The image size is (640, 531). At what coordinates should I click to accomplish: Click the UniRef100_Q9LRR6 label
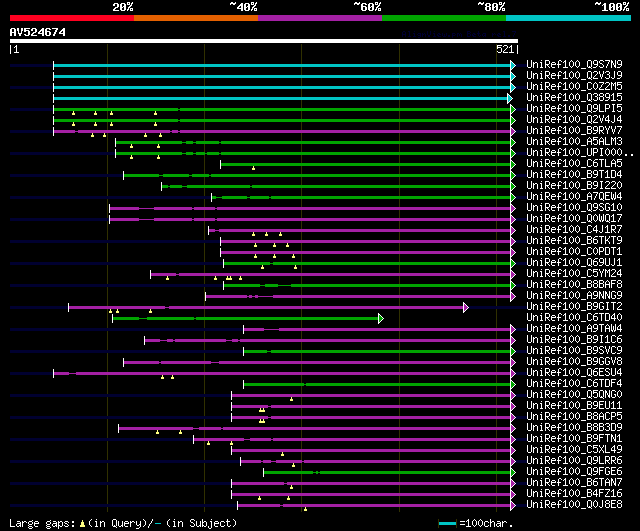click(574, 461)
